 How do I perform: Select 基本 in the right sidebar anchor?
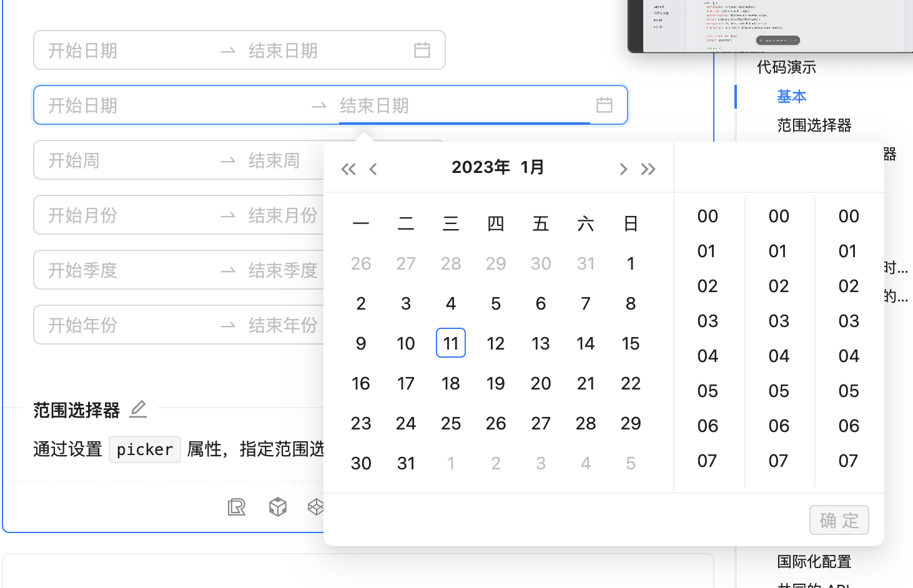(x=791, y=96)
